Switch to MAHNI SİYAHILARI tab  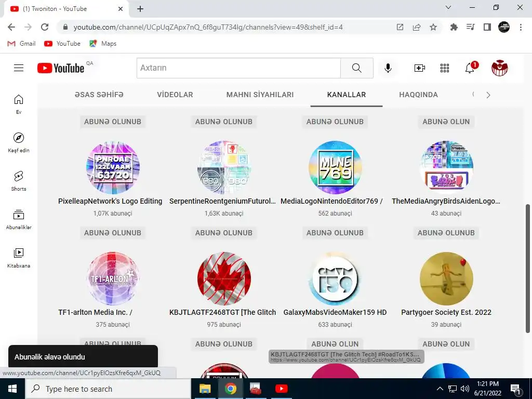[x=260, y=95]
